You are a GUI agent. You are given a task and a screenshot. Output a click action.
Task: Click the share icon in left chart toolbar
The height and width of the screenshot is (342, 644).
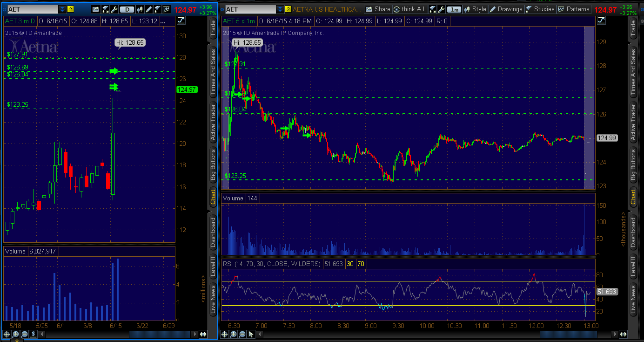(95, 9)
